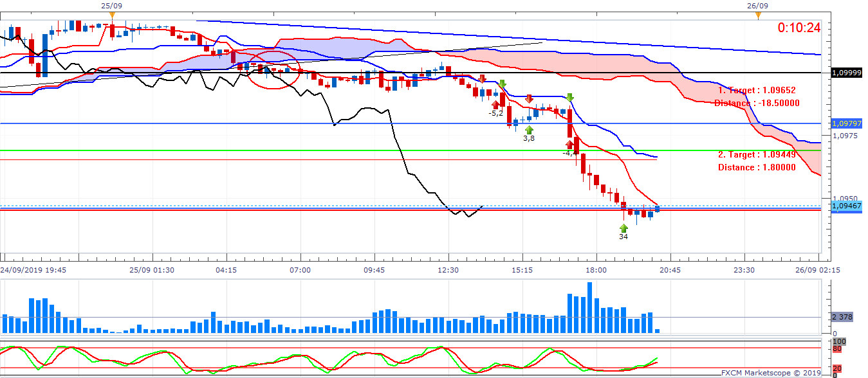The width and height of the screenshot is (868, 378).
Task: Click the orange day marker under 26/09
Action: 758,14
